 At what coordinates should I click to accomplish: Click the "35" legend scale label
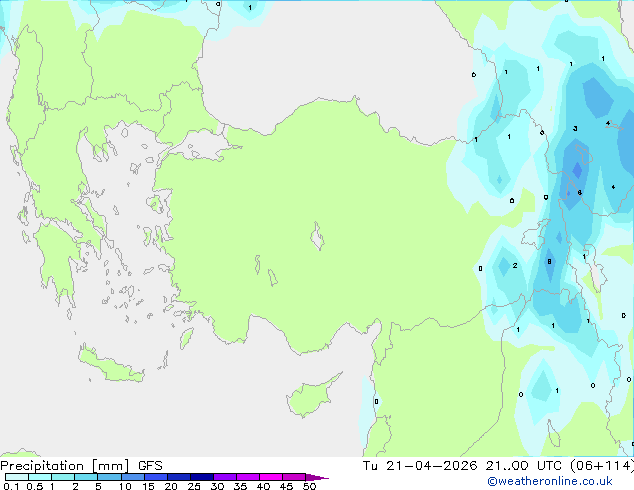pos(240,486)
